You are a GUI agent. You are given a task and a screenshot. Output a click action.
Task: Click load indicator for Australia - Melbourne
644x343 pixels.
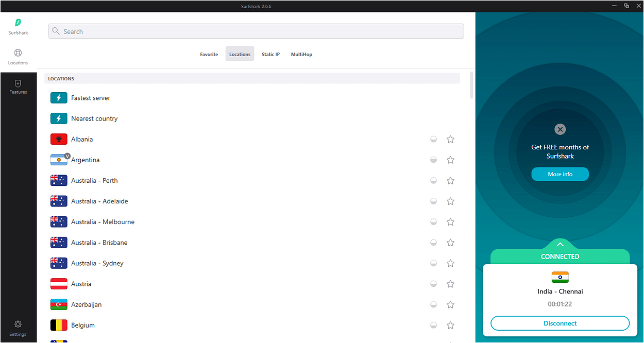pyautogui.click(x=434, y=221)
